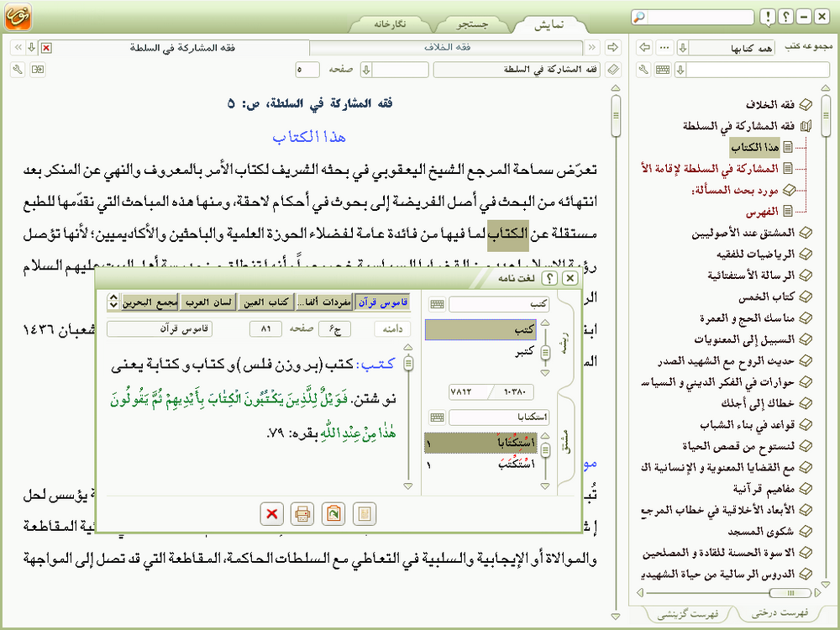The height and width of the screenshot is (630, 840).
Task: Select the مفردات ألفا dictionary tab
Action: tap(324, 302)
